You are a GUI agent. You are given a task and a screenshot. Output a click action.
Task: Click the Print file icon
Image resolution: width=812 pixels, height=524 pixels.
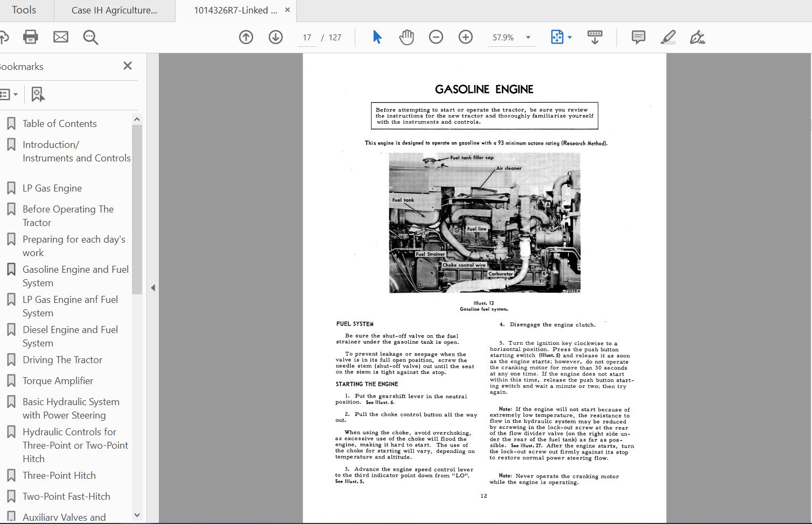click(x=31, y=37)
